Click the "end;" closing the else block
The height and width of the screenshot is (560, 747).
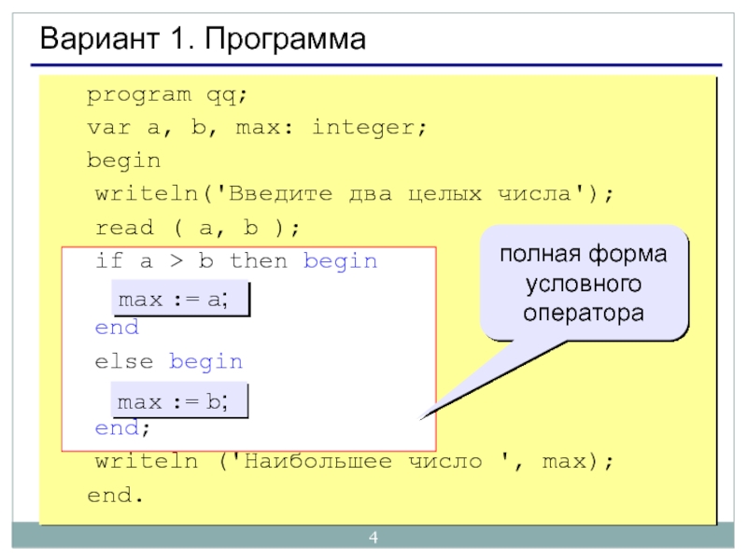122,428
